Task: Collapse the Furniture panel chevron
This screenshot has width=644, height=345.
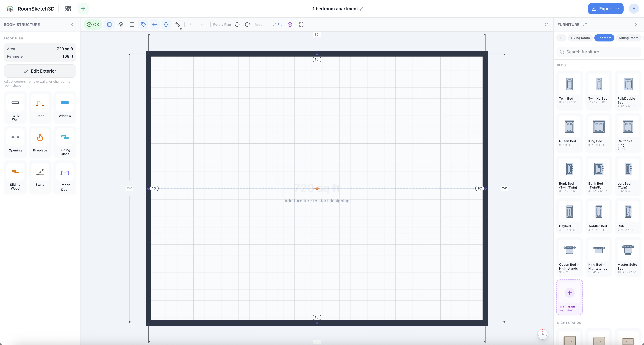Action: (x=636, y=25)
